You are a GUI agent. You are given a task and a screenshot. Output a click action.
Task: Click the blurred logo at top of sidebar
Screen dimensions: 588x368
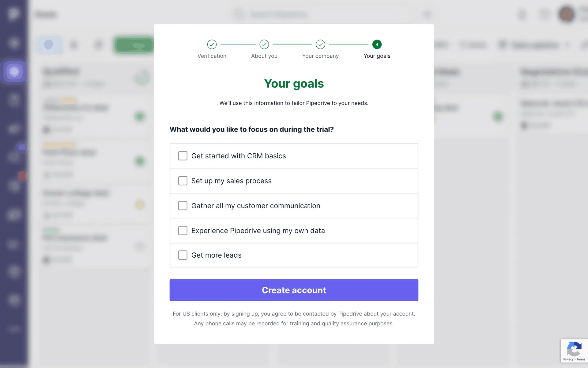[13, 13]
